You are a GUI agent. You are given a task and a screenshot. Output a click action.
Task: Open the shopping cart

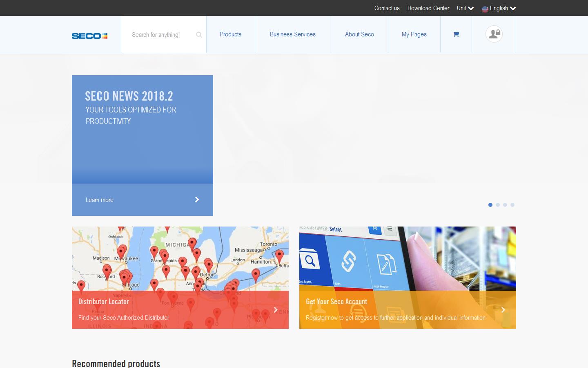(x=456, y=34)
